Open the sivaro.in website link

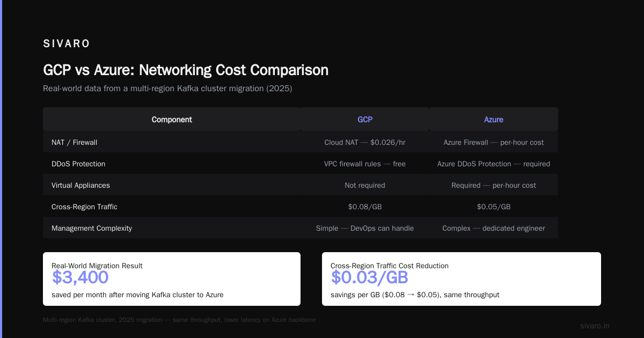coord(595,326)
